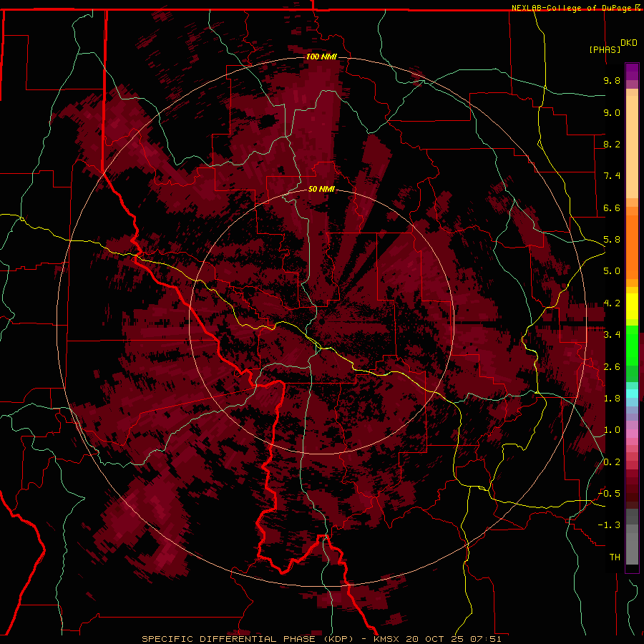Click the TH label on the color scale
This screenshot has height=644, width=644.
point(615,557)
